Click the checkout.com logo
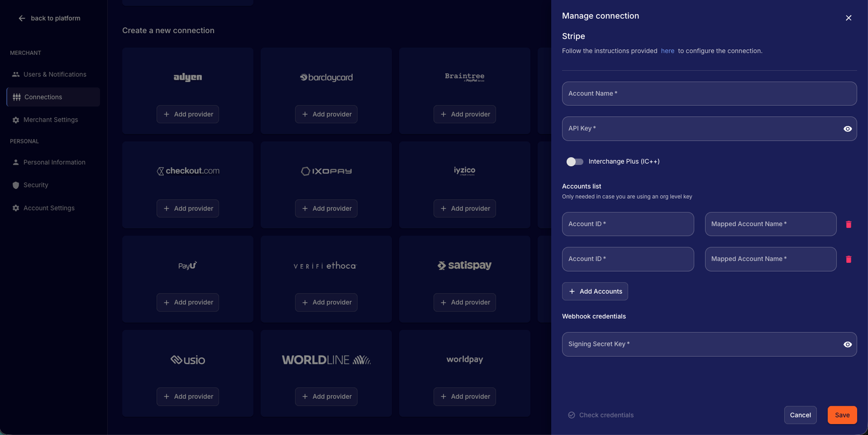 [x=188, y=171]
